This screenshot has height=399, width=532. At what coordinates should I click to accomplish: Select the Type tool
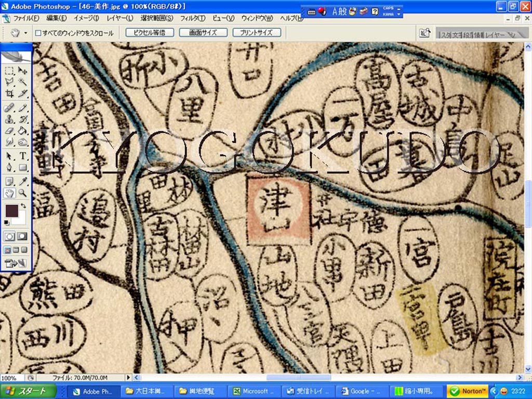pos(22,156)
